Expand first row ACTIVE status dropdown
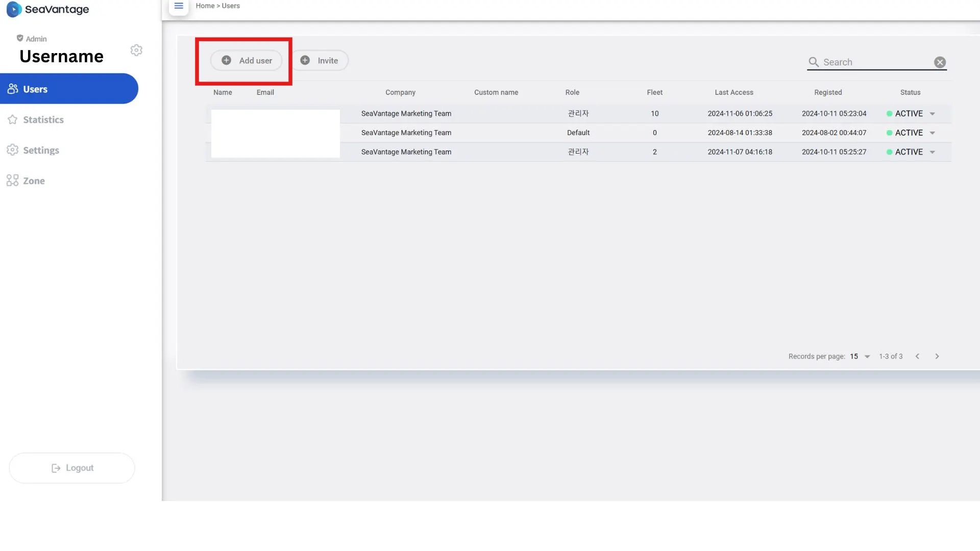 [x=933, y=114]
